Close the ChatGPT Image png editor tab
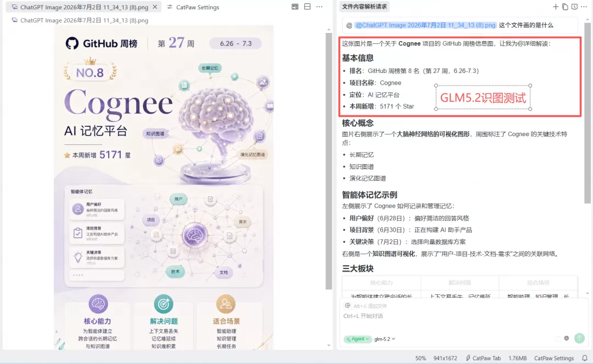Screen dimensions: 593x364 [x=155, y=7]
